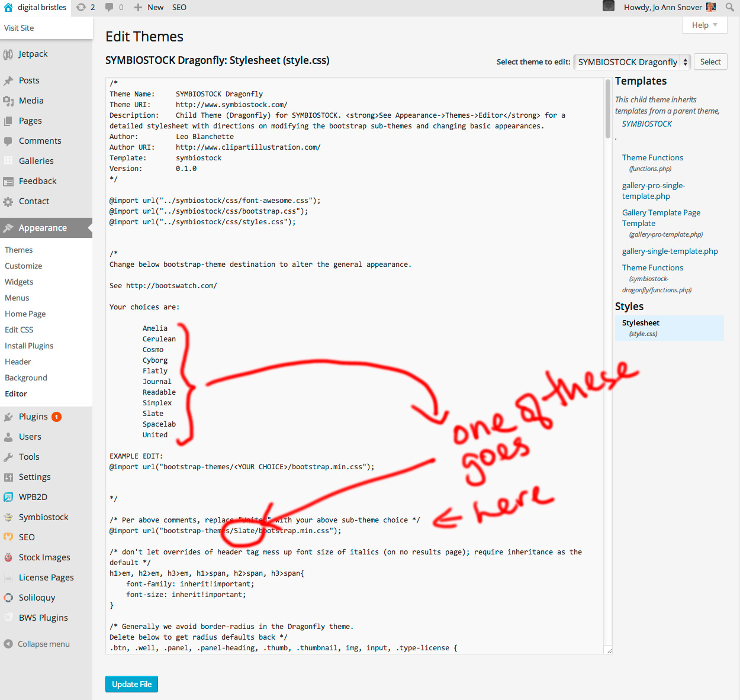Screen dimensions: 740x700
Task: Click the Update File button
Action: click(x=131, y=684)
